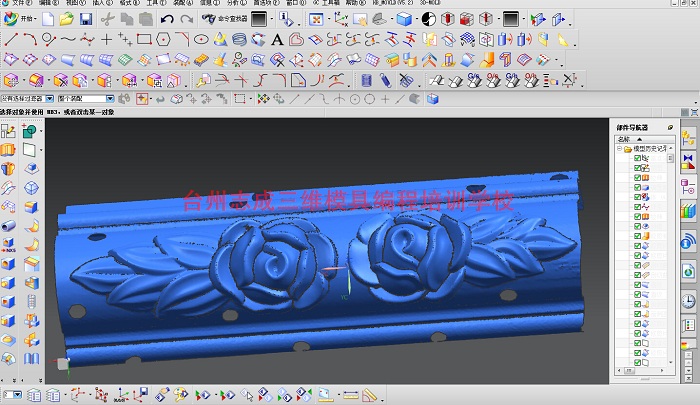This screenshot has width=700, height=405.
Task: Open the Assembly Navigator tab in resource bar
Action: (688, 139)
